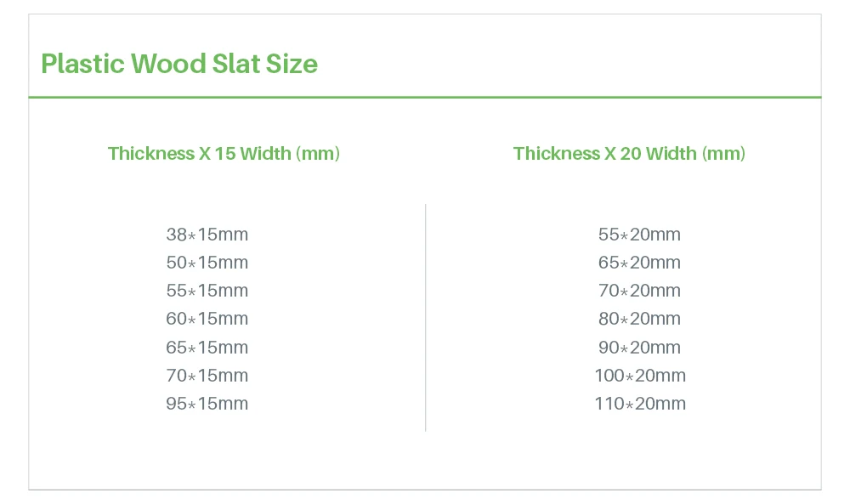Select the 60*15mm slat size
The width and height of the screenshot is (850, 504).
(x=207, y=319)
